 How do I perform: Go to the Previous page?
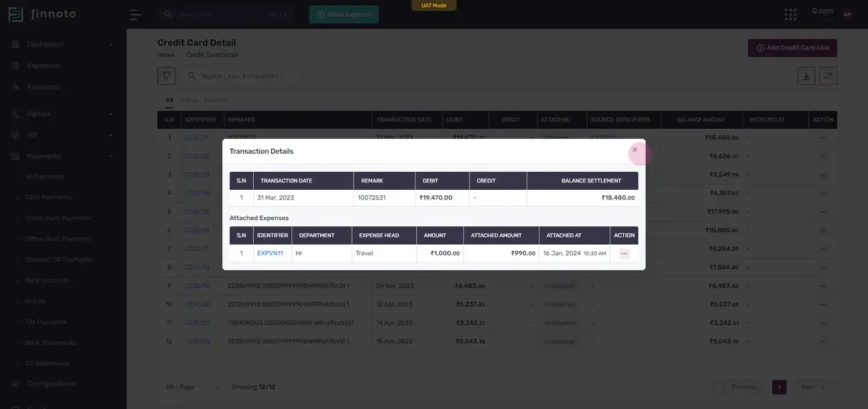pyautogui.click(x=740, y=387)
